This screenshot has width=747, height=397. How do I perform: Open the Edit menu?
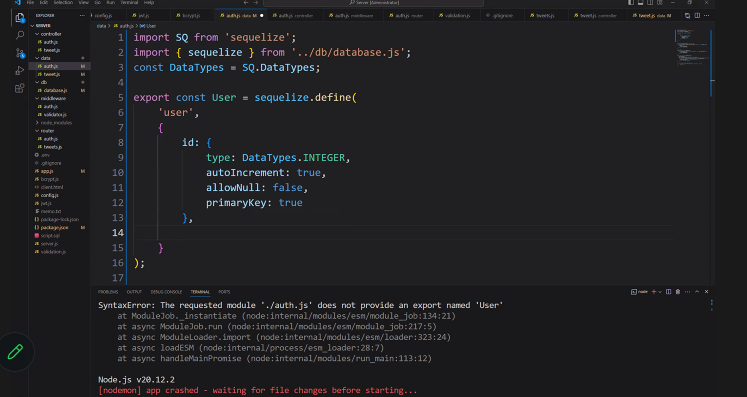[43, 2]
